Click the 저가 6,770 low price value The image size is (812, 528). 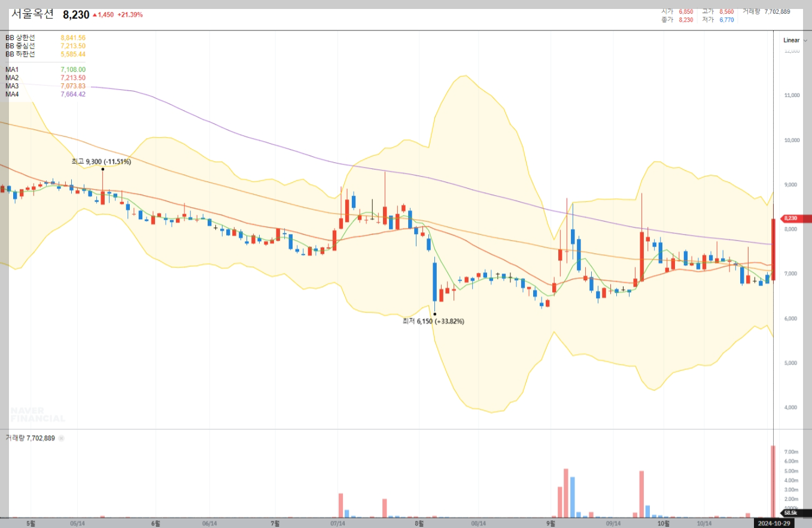pyautogui.click(x=726, y=20)
